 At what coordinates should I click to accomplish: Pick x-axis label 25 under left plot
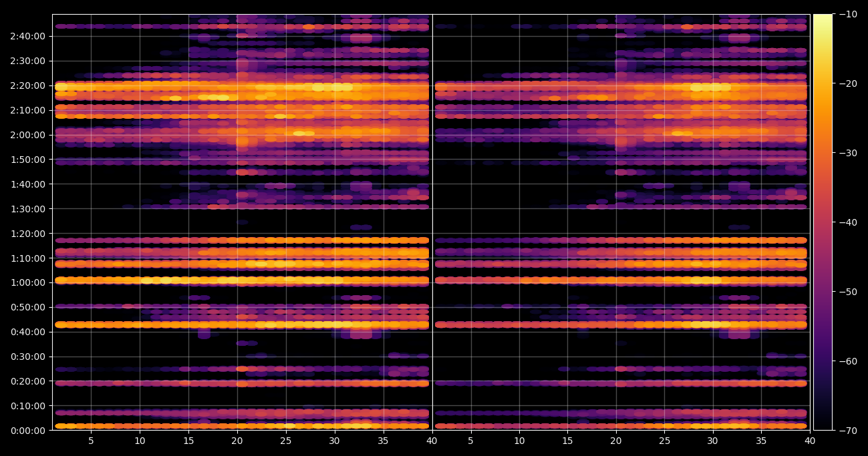(286, 441)
